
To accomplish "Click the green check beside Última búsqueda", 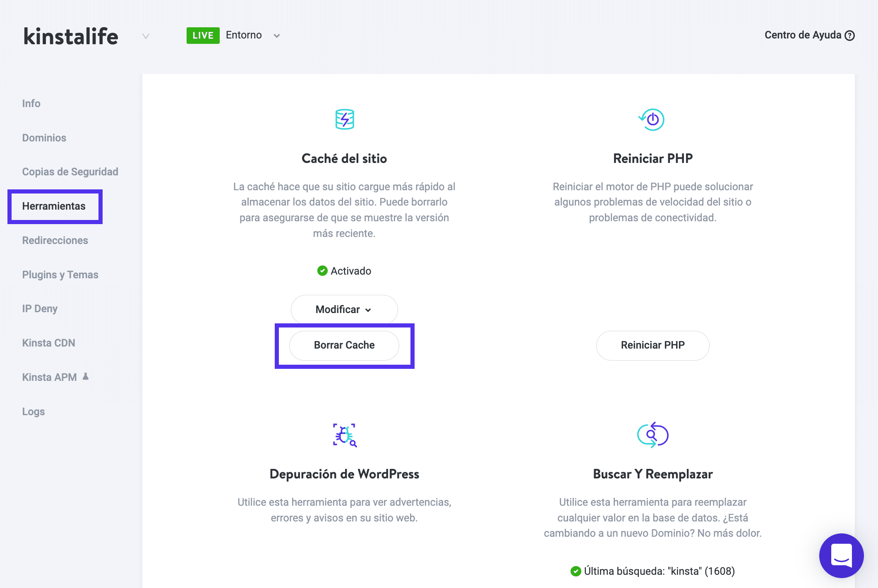I will point(576,571).
